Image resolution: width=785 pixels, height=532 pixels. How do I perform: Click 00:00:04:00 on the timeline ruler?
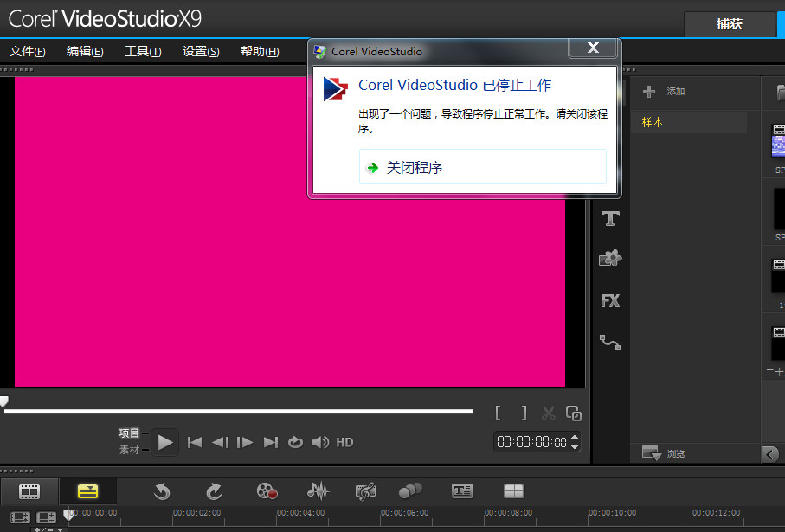[x=301, y=513]
